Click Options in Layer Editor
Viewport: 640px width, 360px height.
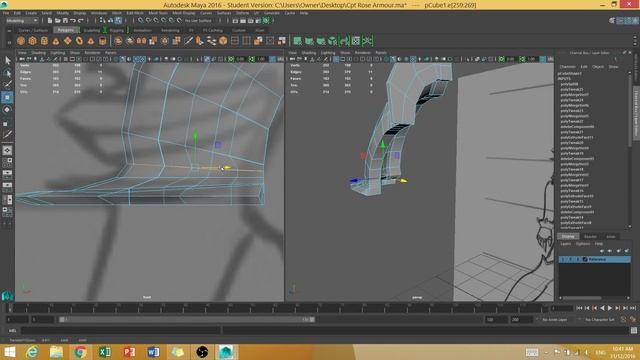click(583, 244)
